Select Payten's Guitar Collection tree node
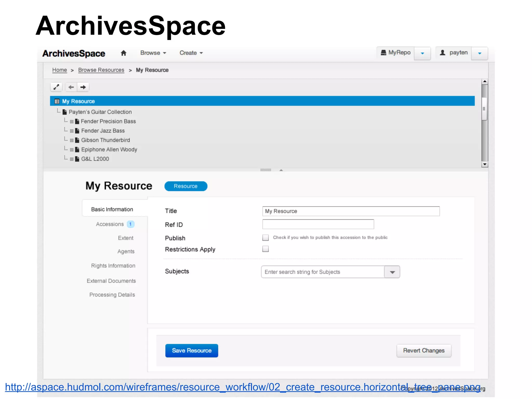 point(100,112)
